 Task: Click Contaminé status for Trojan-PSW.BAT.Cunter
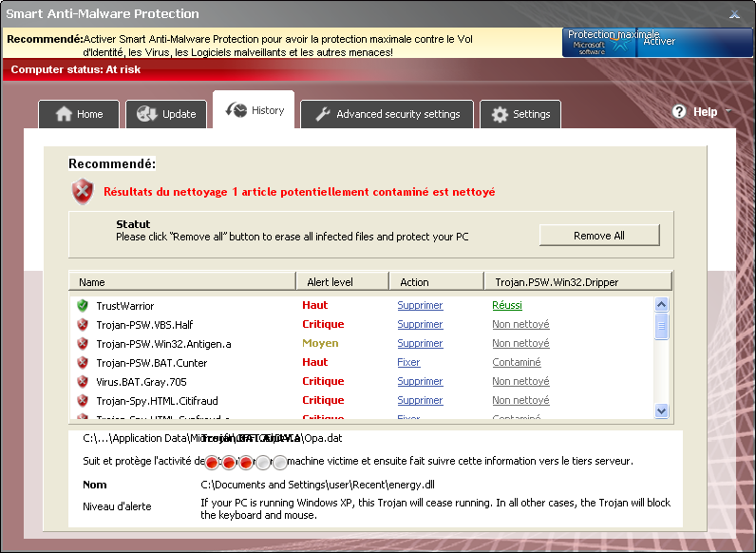pos(517,362)
